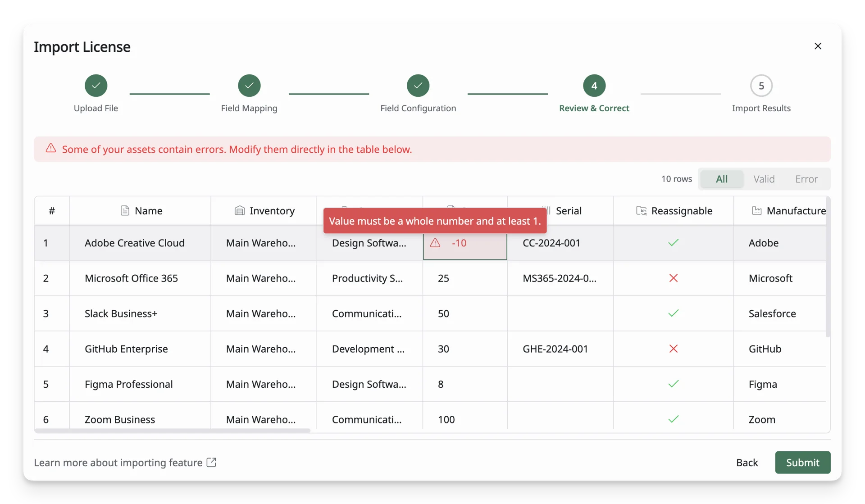Toggle Reassignable check for Slack Business+
The height and width of the screenshot is (504, 865).
click(x=674, y=313)
